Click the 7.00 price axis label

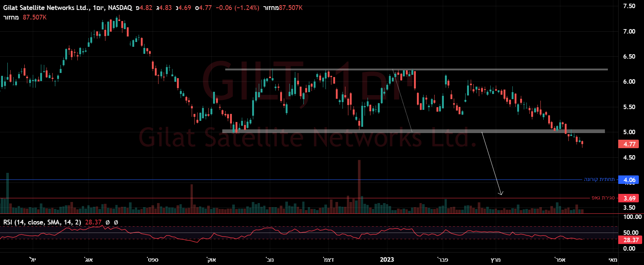pyautogui.click(x=629, y=31)
